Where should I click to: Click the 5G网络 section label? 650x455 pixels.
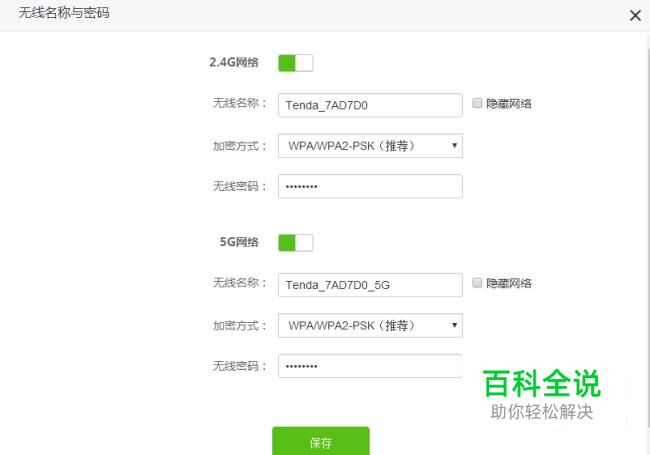coord(239,242)
